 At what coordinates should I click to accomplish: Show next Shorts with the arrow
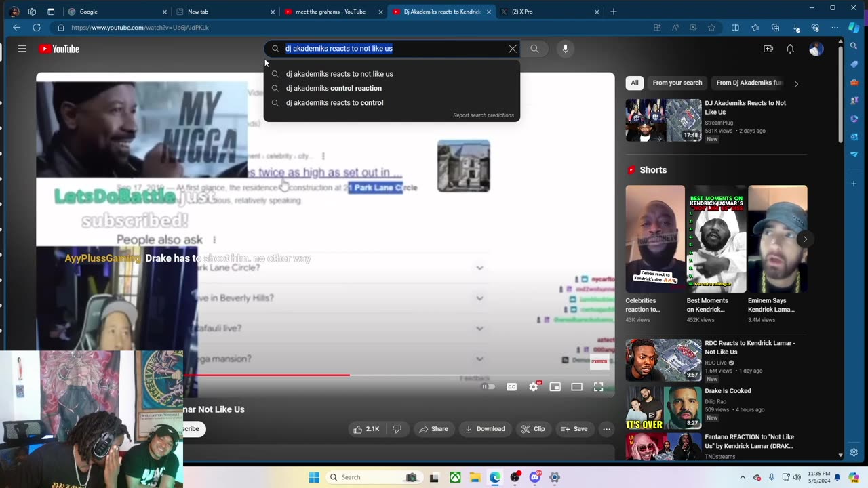(x=805, y=239)
